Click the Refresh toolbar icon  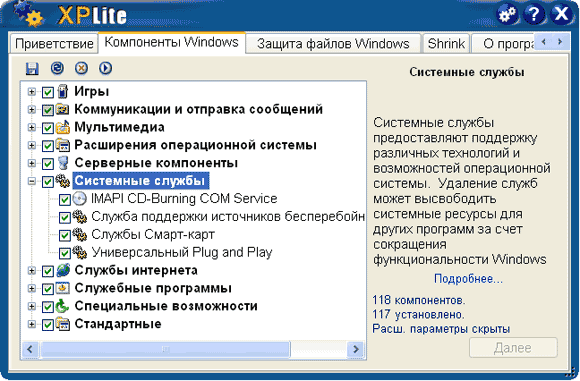click(x=57, y=68)
